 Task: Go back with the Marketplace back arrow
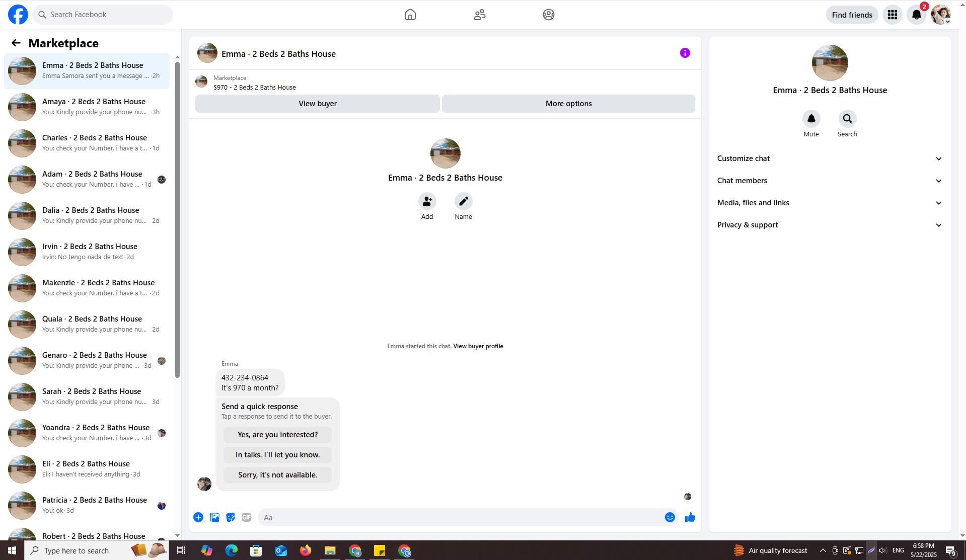(16, 43)
